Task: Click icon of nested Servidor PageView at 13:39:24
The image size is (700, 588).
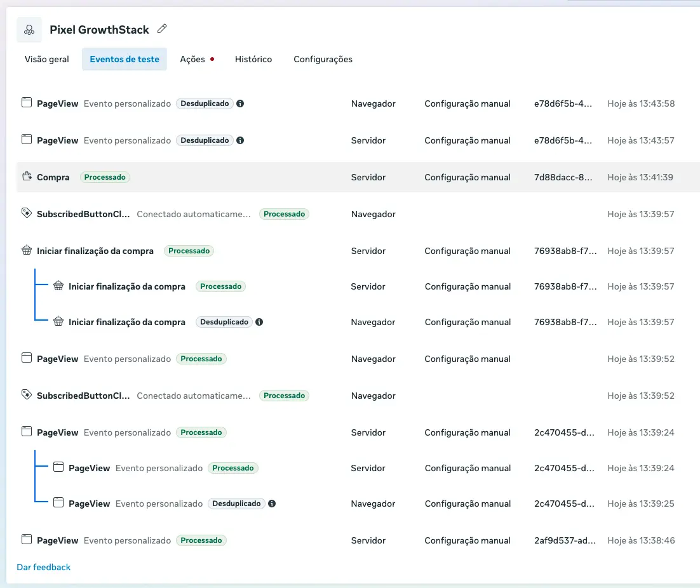Action: [58, 467]
